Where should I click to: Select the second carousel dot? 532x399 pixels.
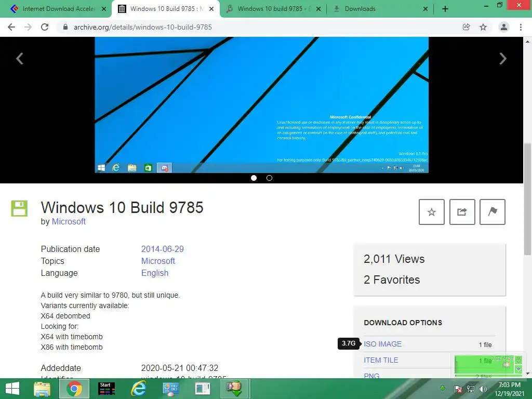point(270,178)
